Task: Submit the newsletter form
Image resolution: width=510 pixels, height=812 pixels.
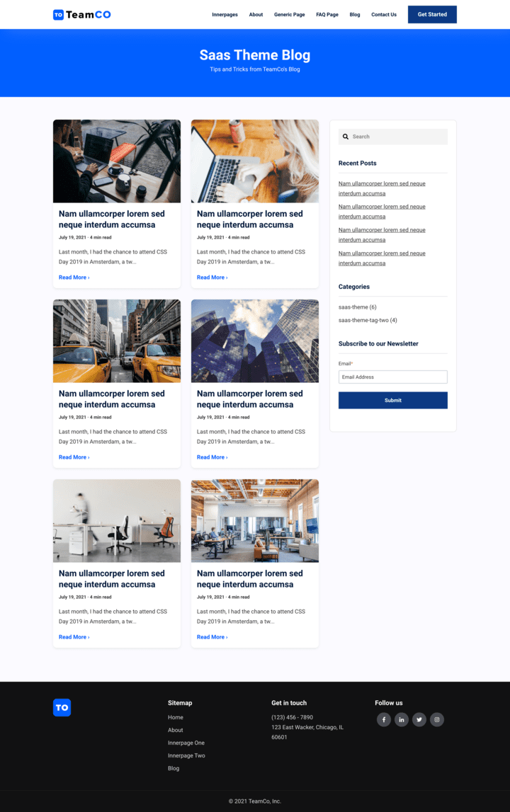Action: click(392, 400)
